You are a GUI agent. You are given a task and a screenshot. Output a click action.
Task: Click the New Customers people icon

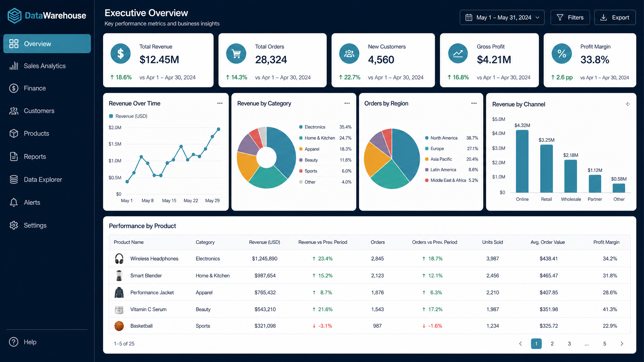click(x=349, y=54)
